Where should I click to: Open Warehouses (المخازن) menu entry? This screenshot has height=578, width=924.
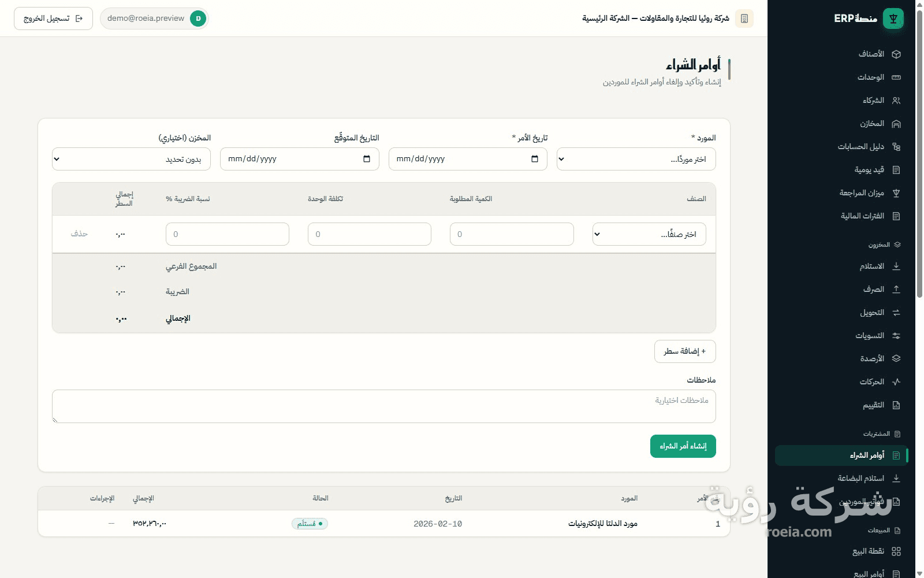[841, 124]
